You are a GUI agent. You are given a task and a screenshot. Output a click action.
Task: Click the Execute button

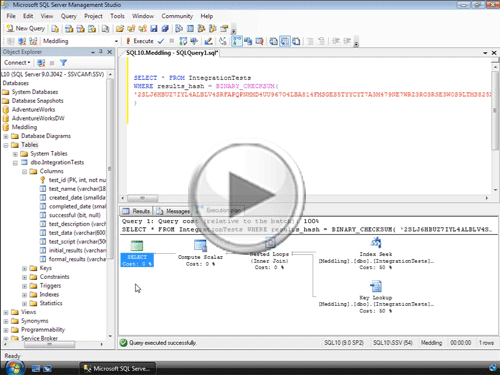[140, 41]
